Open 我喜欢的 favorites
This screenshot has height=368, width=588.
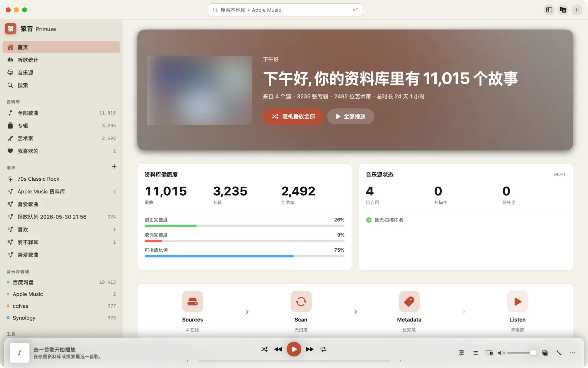pyautogui.click(x=61, y=151)
